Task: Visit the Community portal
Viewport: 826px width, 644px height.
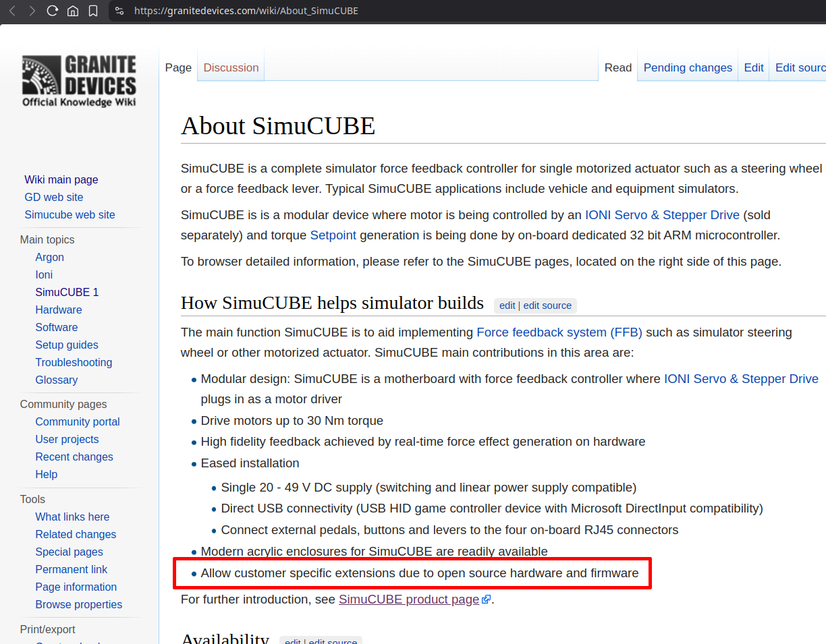Action: click(x=78, y=421)
